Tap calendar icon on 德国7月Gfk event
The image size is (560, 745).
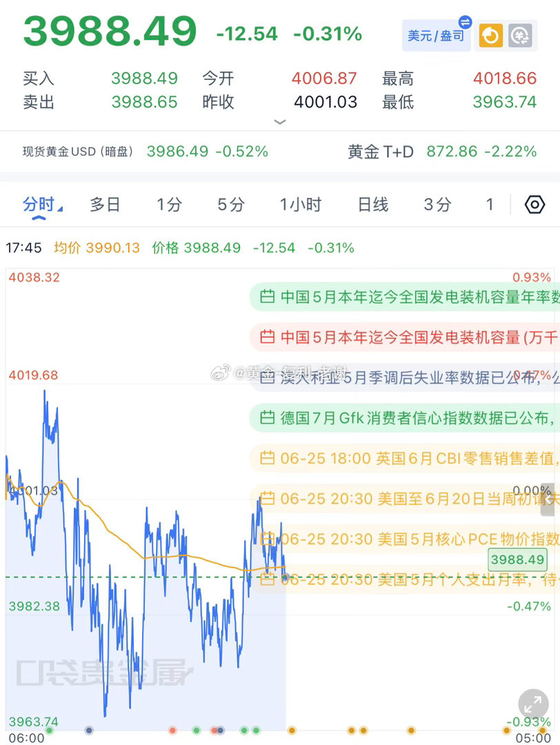point(268,417)
